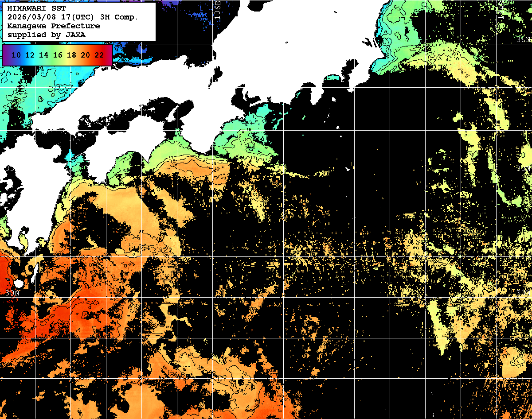This screenshot has width=532, height=419.
Task: Click the 20 value on the temperature legend
Action: point(85,55)
